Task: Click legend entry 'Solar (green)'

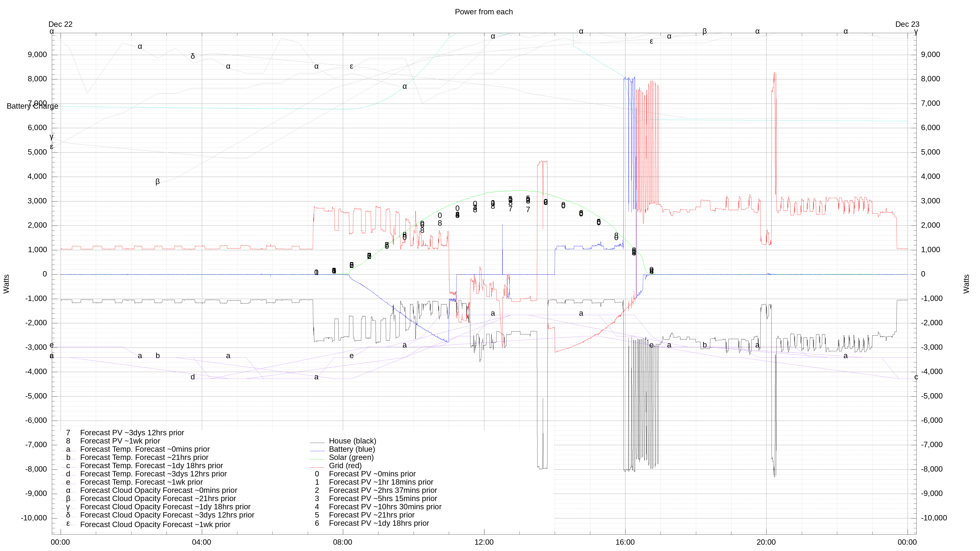Action: coord(351,457)
